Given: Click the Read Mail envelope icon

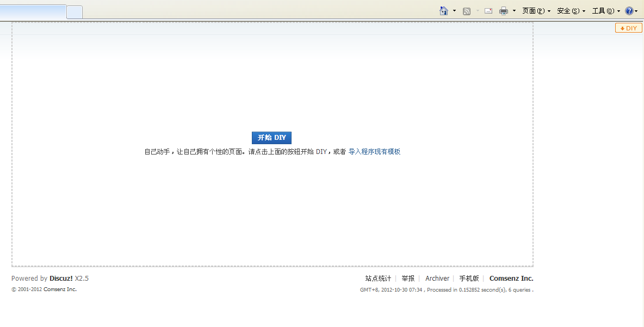Looking at the screenshot, I should [488, 11].
